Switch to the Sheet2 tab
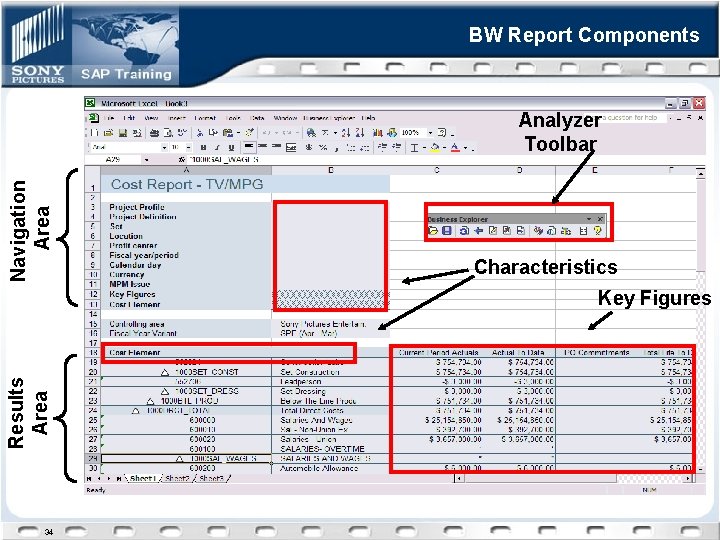Screen dimensions: 720x540 tap(177, 478)
